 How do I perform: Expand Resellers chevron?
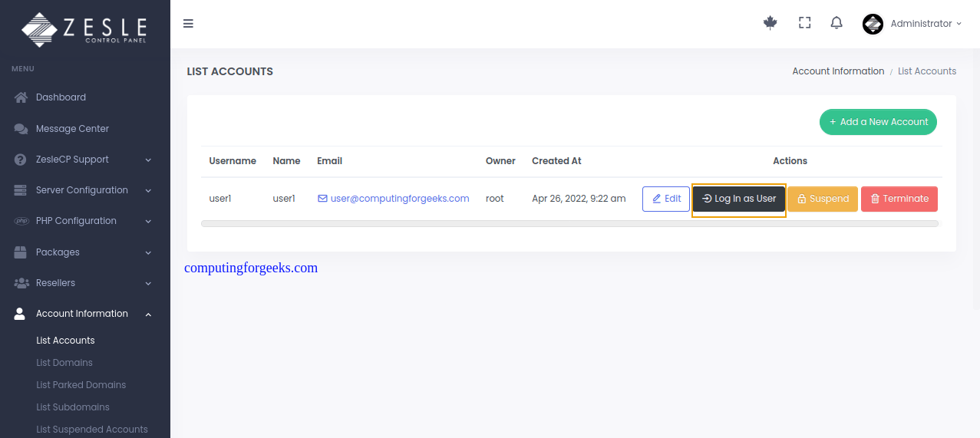pyautogui.click(x=148, y=283)
